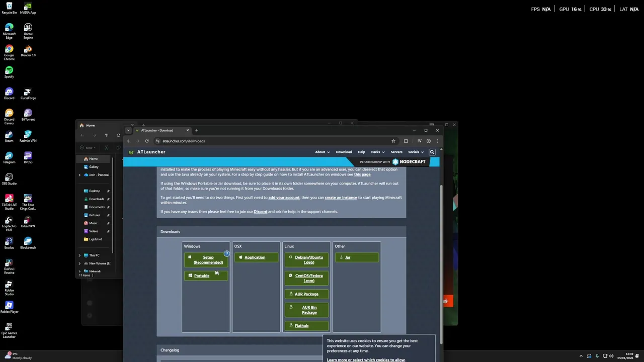644x362 pixels.
Task: Expand This PC in File Explorer
Action: coord(79,255)
